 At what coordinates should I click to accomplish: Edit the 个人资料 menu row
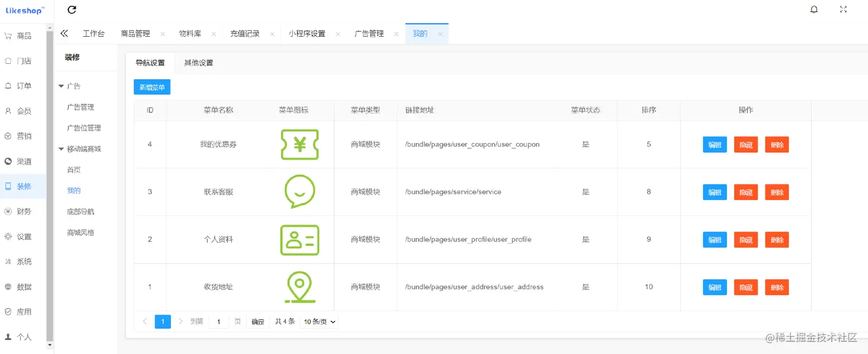[x=715, y=240]
